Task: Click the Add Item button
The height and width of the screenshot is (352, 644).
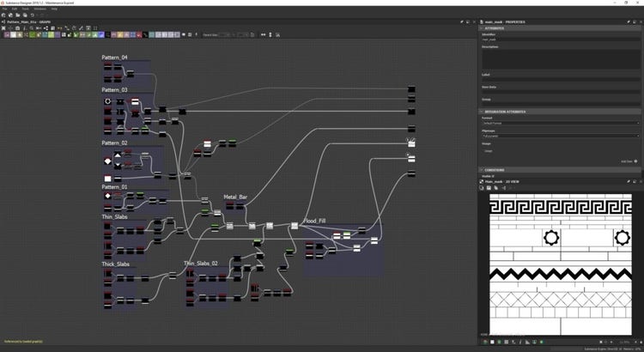Action: click(627, 161)
